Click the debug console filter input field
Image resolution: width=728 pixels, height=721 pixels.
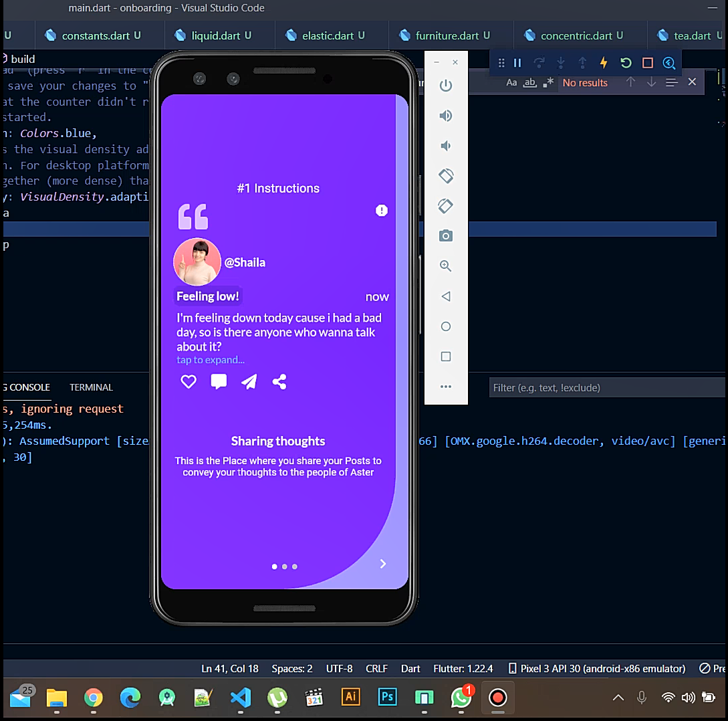(606, 387)
